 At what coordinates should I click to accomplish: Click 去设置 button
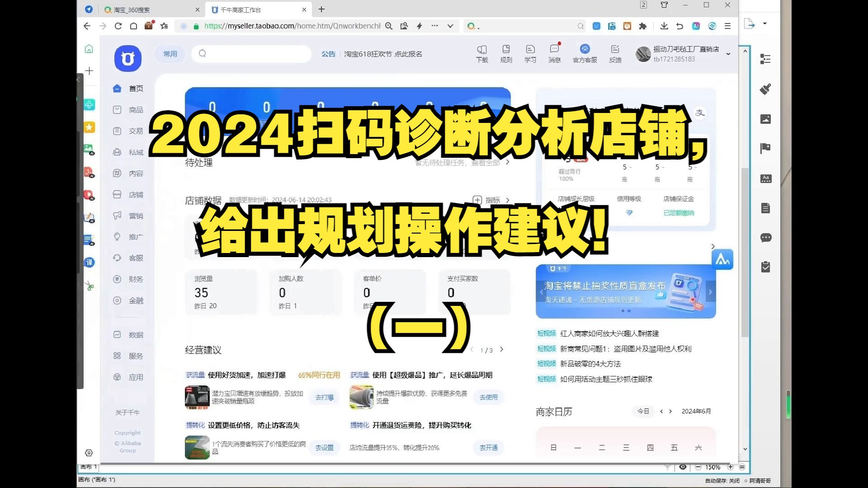(x=325, y=447)
